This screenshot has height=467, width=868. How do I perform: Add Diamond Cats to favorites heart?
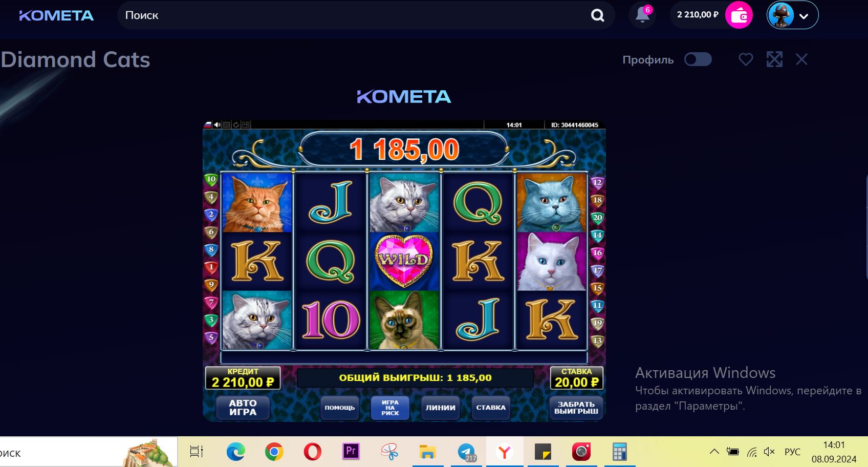[746, 59]
